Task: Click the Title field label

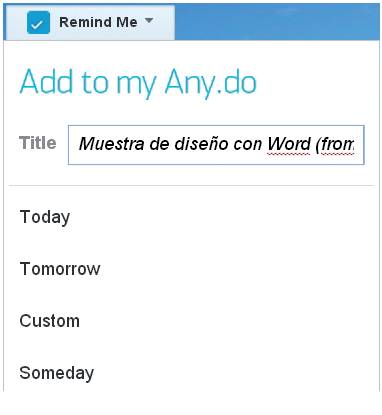Action: tap(38, 143)
